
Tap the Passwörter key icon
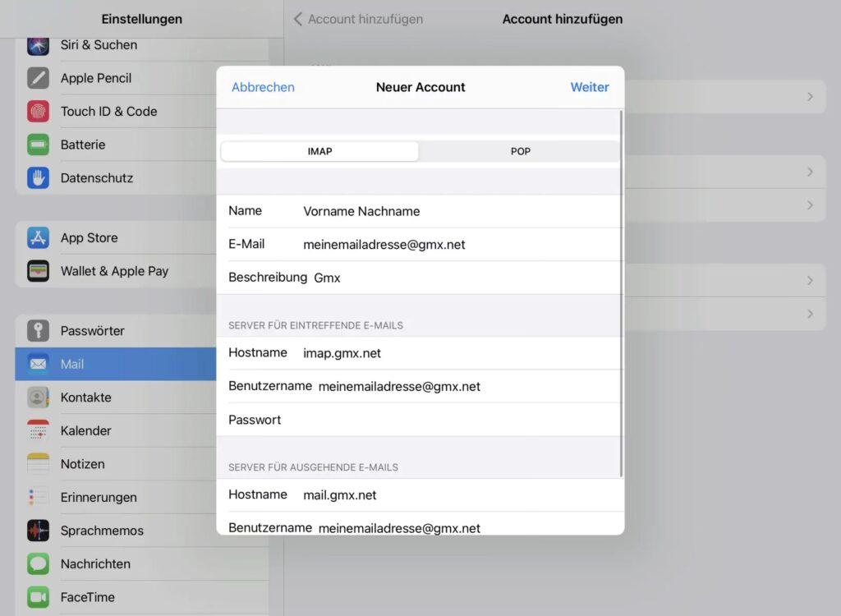(38, 331)
